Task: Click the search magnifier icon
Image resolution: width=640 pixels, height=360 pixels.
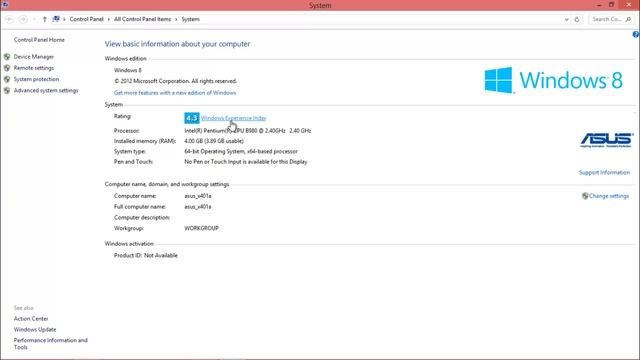Action: pos(628,19)
